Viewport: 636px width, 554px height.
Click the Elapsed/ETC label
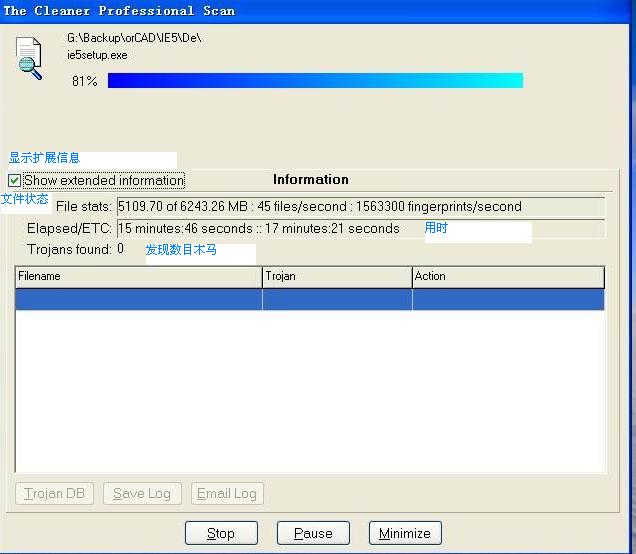[69, 228]
